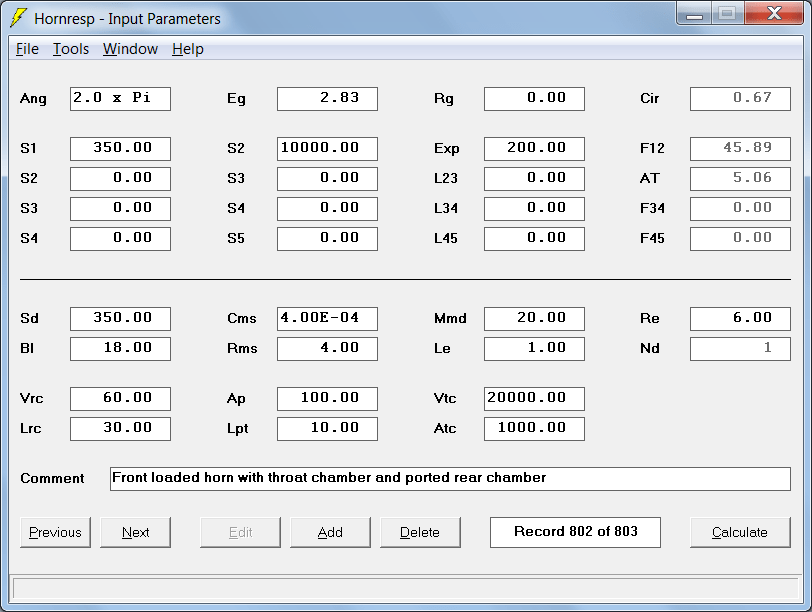Click the Le field with 1.00

[534, 349]
